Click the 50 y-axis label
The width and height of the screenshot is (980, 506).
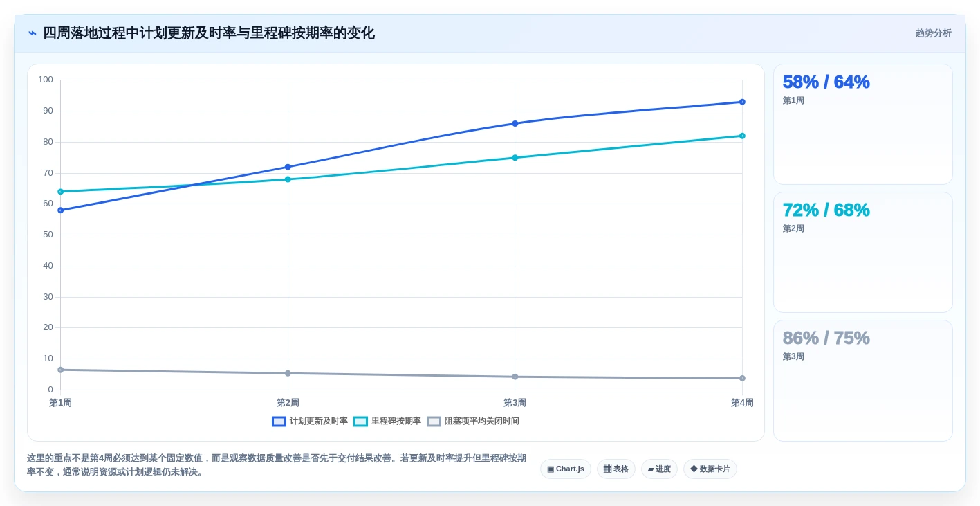(48, 235)
